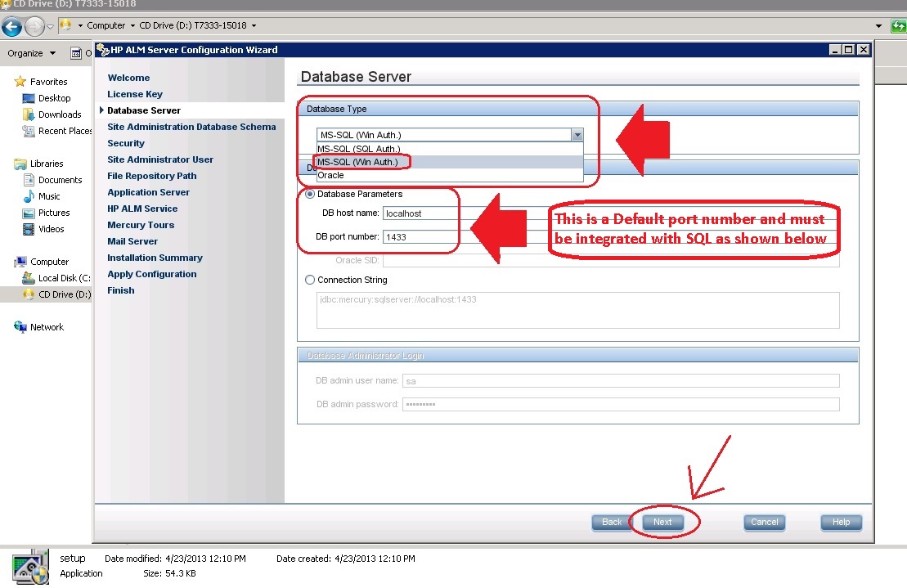Image resolution: width=907 pixels, height=588 pixels.
Task: Open the File Repository Path step
Action: coord(151,176)
